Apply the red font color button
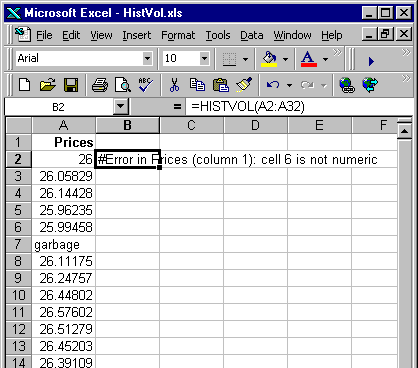 click(309, 59)
